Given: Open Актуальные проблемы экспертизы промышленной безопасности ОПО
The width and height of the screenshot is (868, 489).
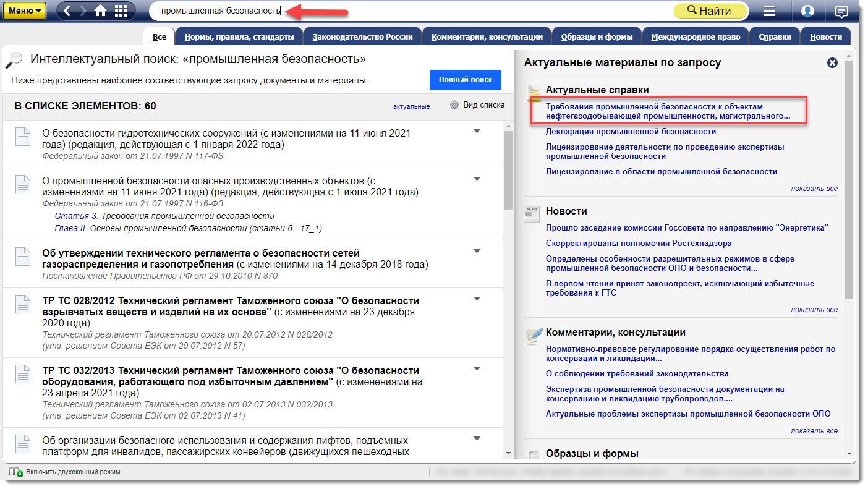Looking at the screenshot, I should click(688, 414).
